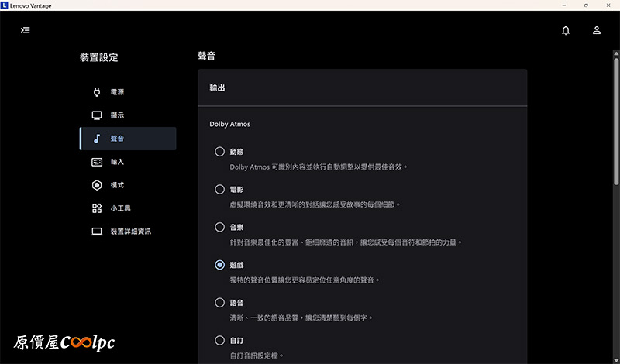Click the 自訂音訊設定檔 description text

[257, 355]
